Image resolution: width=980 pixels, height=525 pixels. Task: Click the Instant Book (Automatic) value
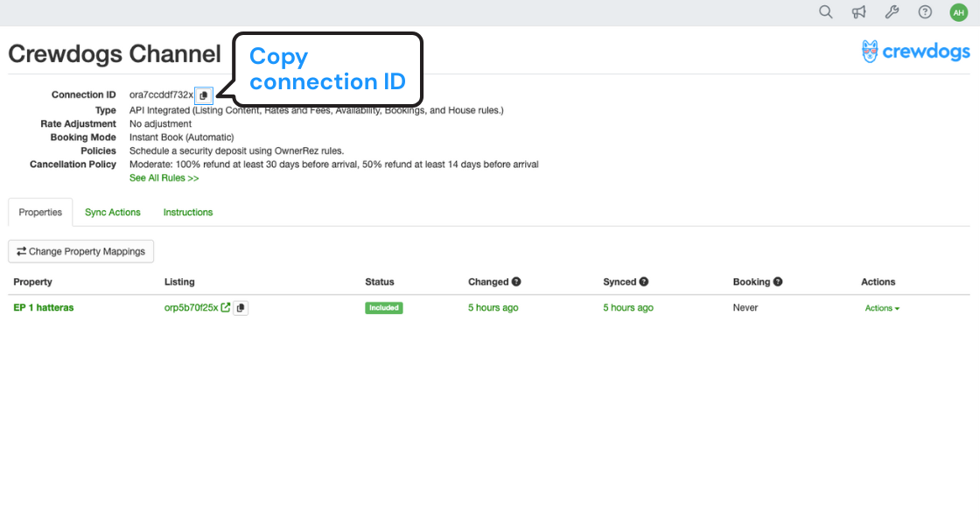click(x=181, y=137)
